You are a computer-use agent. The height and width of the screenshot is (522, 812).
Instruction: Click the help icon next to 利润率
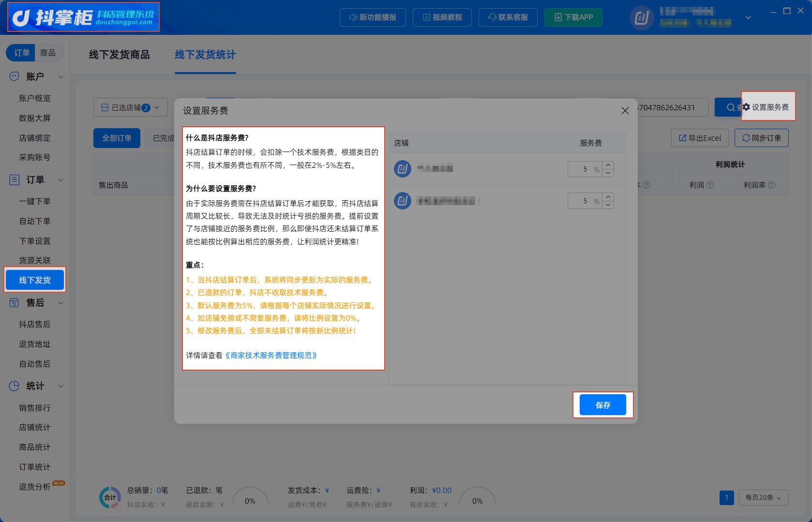[x=771, y=185]
